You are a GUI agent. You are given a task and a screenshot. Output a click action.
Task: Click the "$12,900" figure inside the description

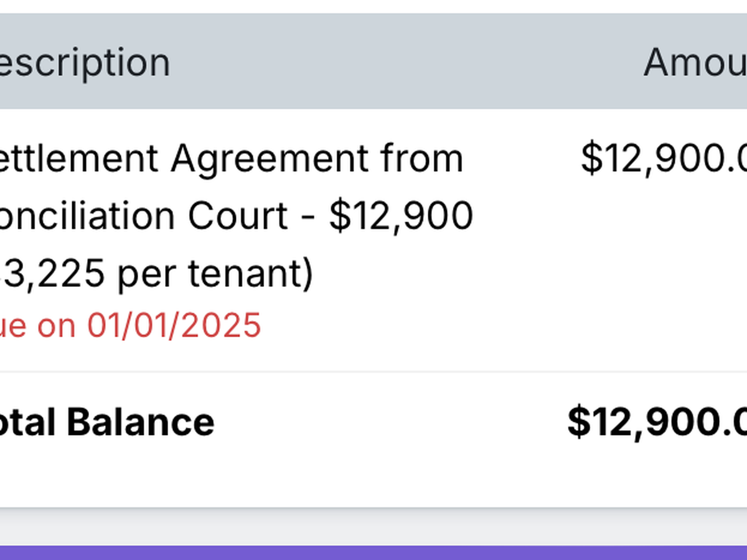click(401, 216)
